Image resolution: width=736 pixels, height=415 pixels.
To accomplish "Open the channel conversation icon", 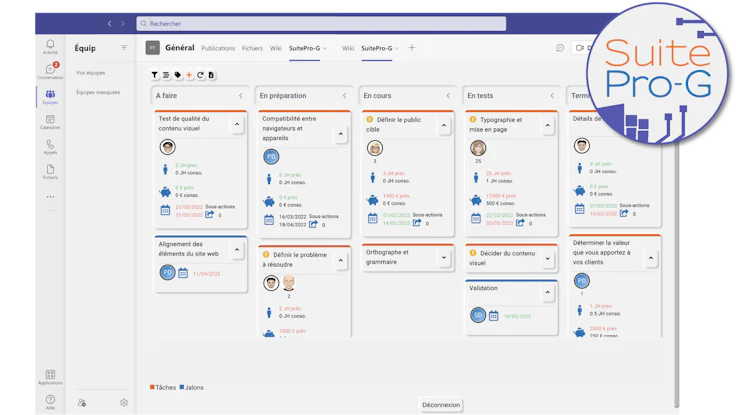I will (x=560, y=48).
